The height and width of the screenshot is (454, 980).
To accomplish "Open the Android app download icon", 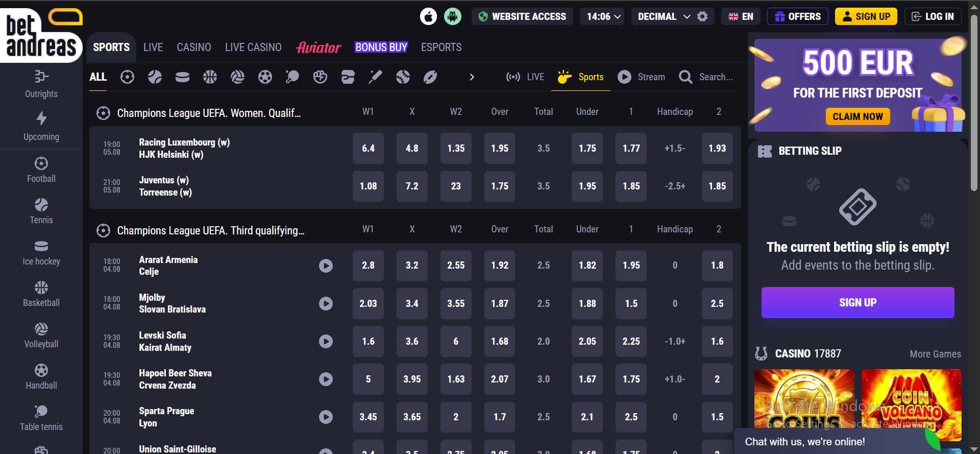I will coord(452,16).
